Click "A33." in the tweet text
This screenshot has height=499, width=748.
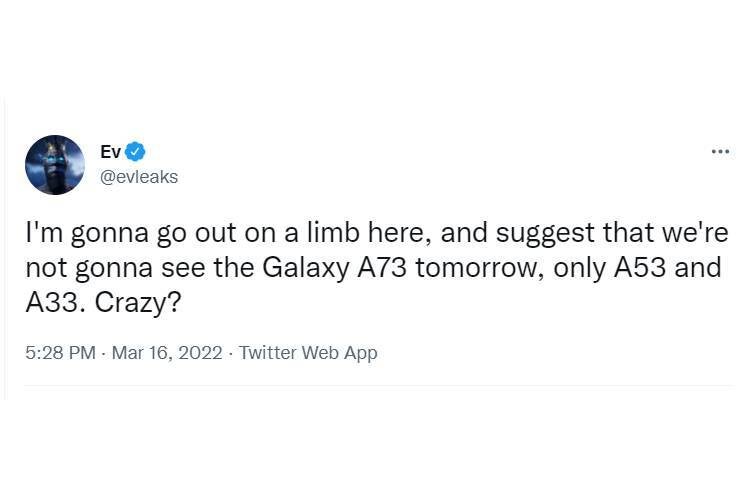pyautogui.click(x=54, y=303)
